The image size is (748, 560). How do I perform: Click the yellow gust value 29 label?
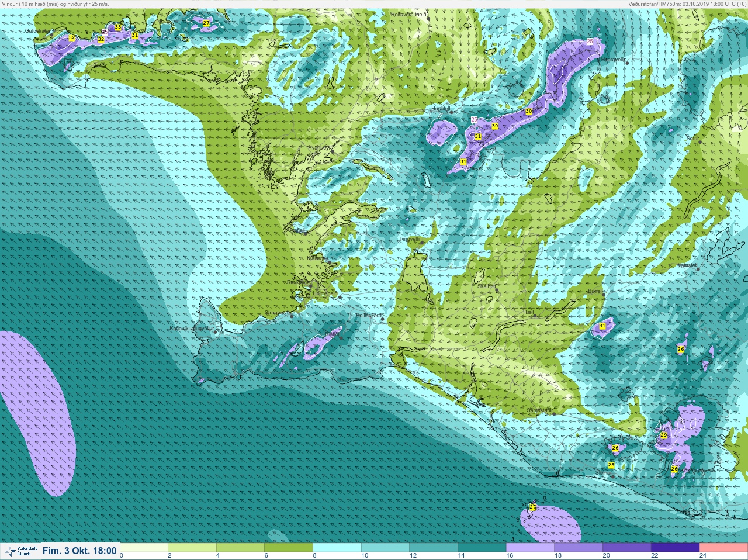pos(664,435)
